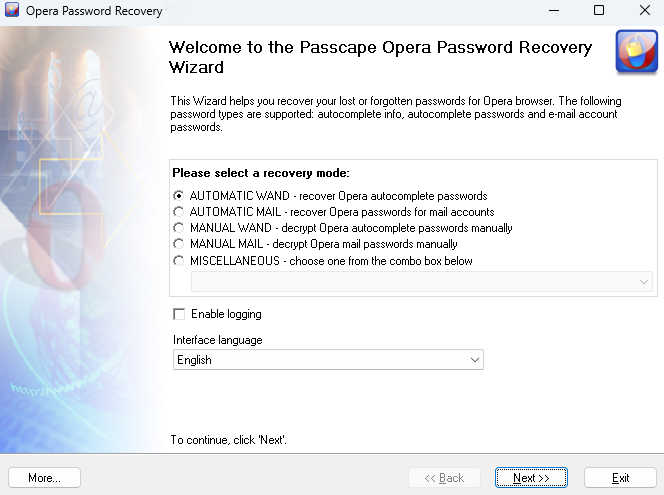Click the Opera Password Recovery title bar icon
The width and height of the screenshot is (664, 495).
(x=13, y=11)
